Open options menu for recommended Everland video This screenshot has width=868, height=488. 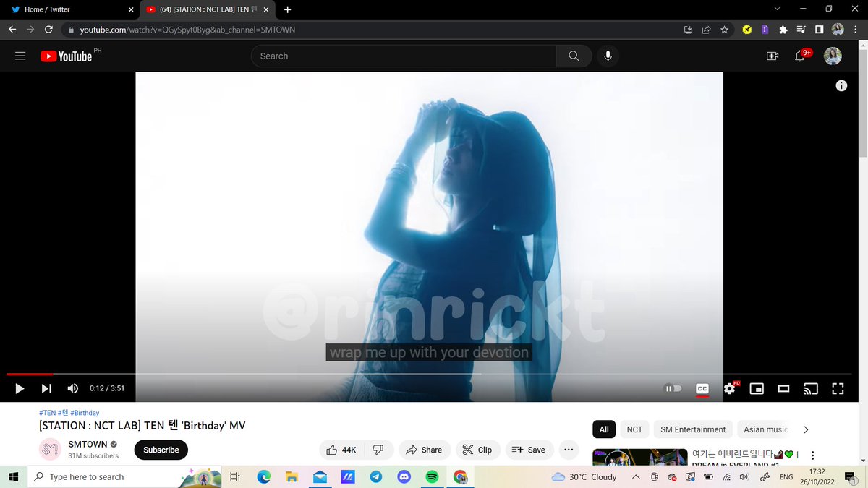[813, 456]
